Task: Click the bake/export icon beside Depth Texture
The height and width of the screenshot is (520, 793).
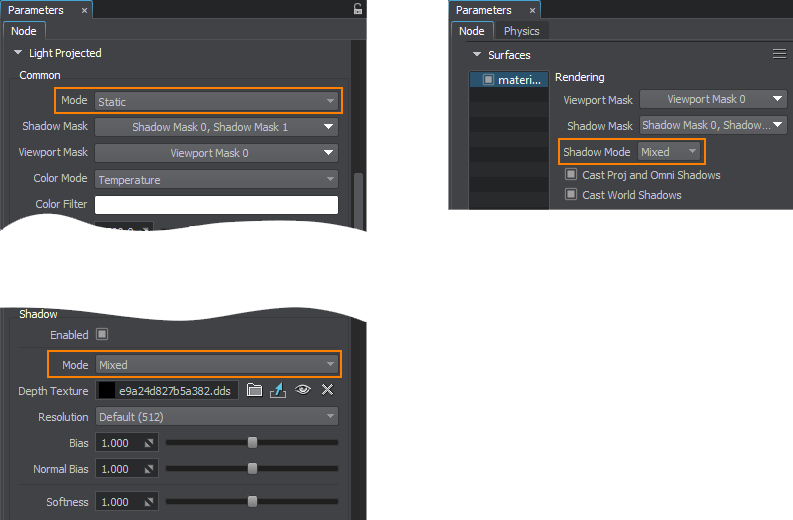Action: click(x=278, y=390)
